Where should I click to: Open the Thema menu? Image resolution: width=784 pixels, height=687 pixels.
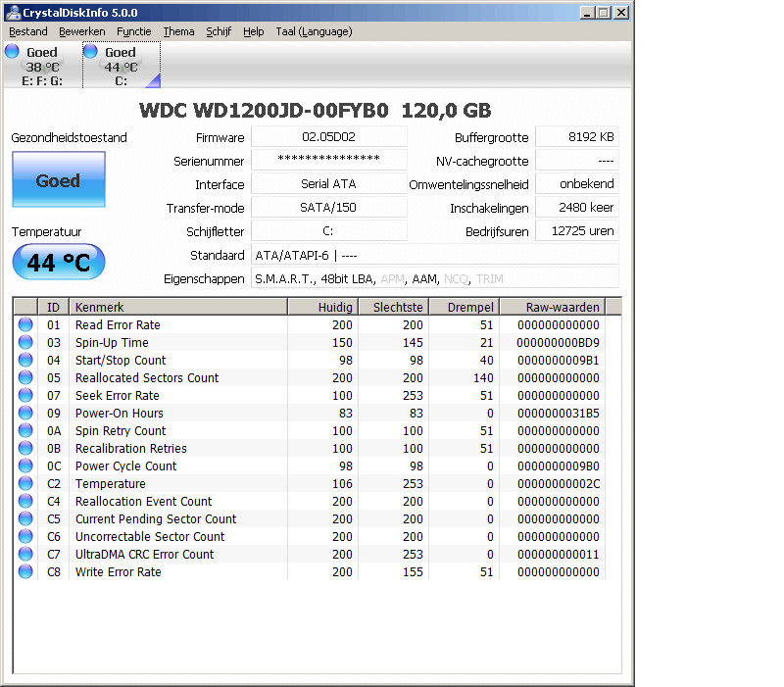tap(178, 31)
